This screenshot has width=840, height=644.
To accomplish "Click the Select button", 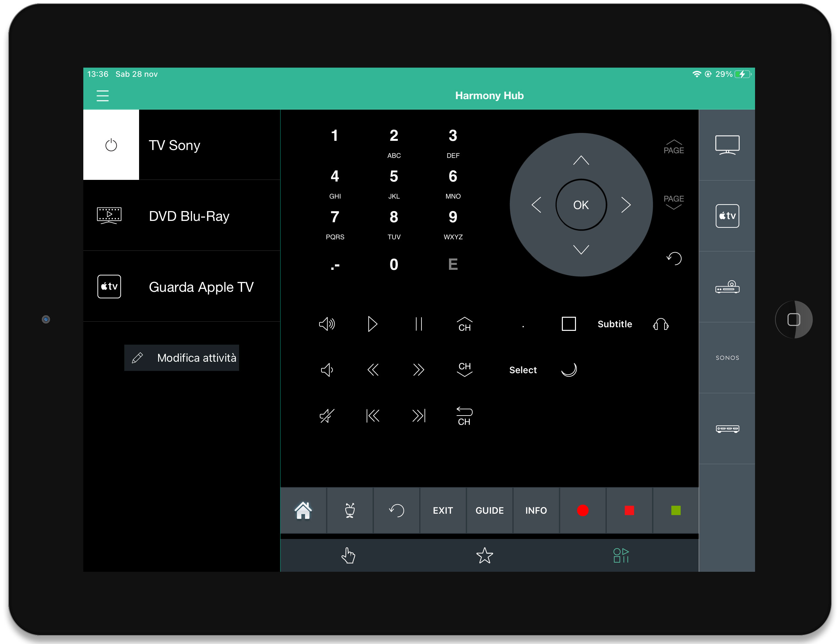I will tap(523, 370).
